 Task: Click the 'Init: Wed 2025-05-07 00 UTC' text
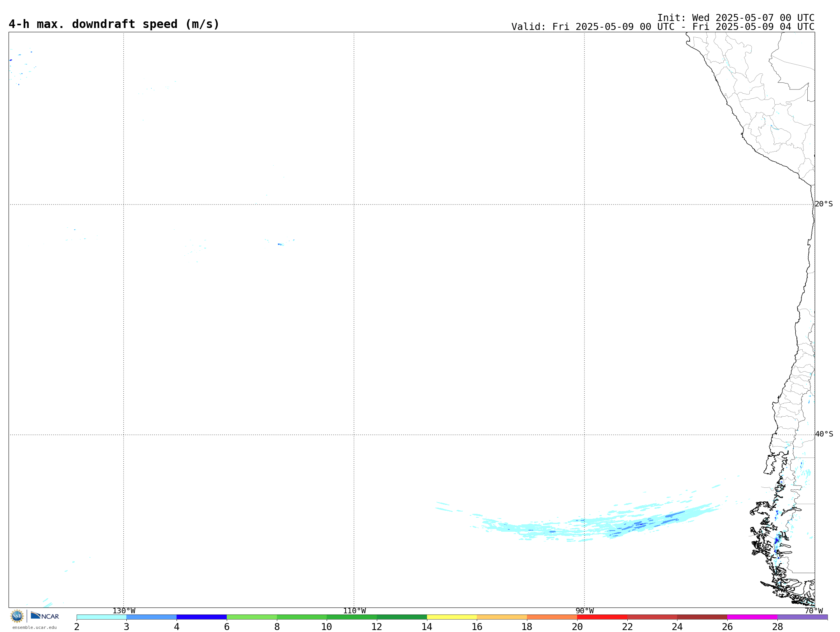tap(736, 18)
